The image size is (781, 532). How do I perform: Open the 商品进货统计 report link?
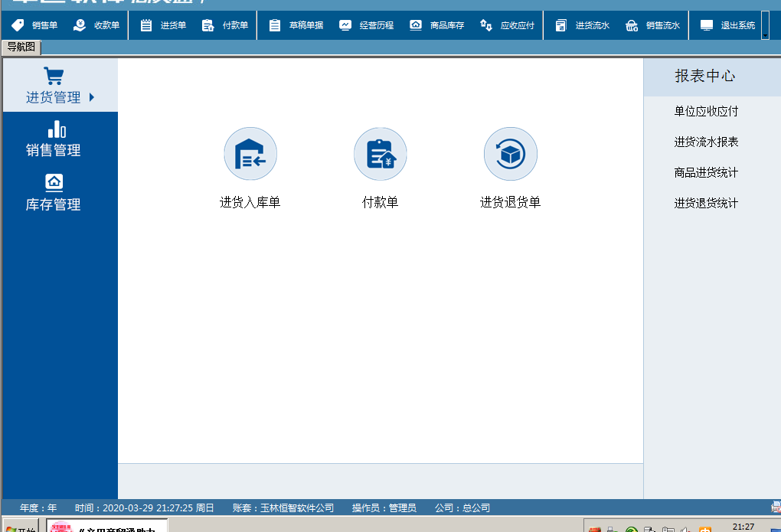click(706, 173)
